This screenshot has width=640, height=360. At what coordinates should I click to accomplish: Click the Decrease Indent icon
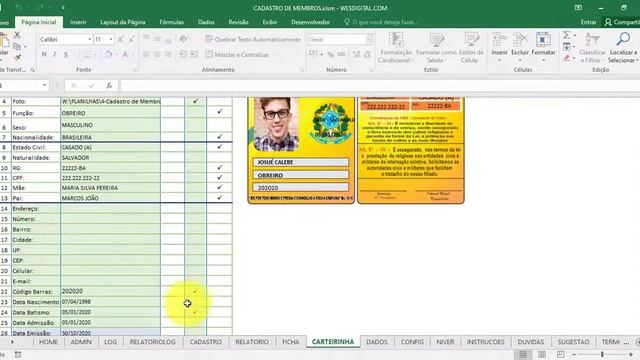point(183,54)
